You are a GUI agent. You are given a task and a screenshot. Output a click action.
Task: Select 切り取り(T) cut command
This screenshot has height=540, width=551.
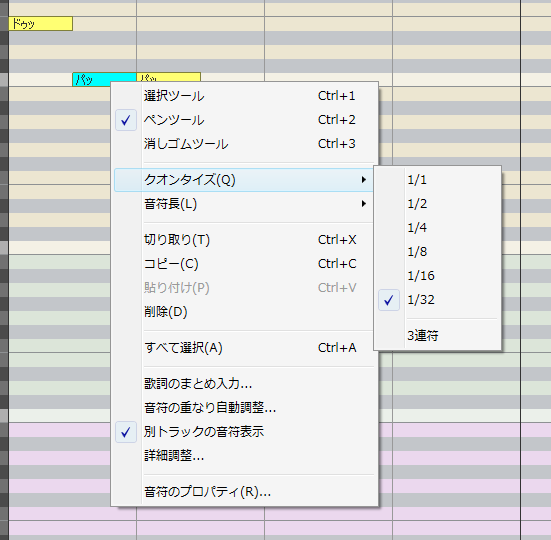click(x=245, y=240)
